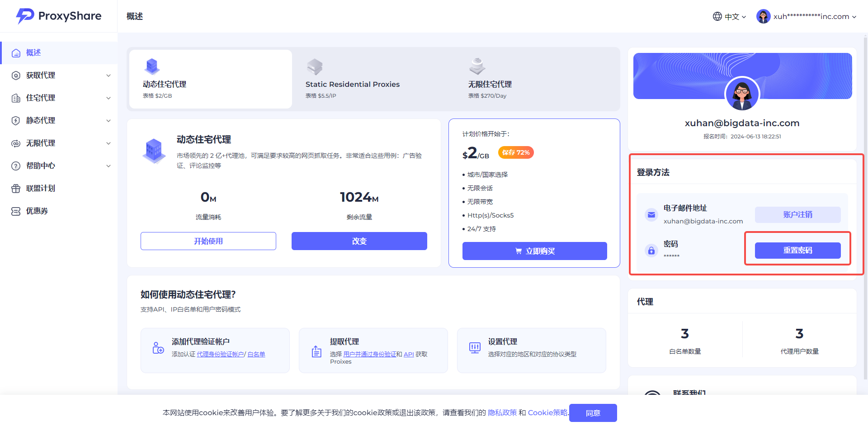Click the Static Residential Proxies tab icon

coord(315,66)
